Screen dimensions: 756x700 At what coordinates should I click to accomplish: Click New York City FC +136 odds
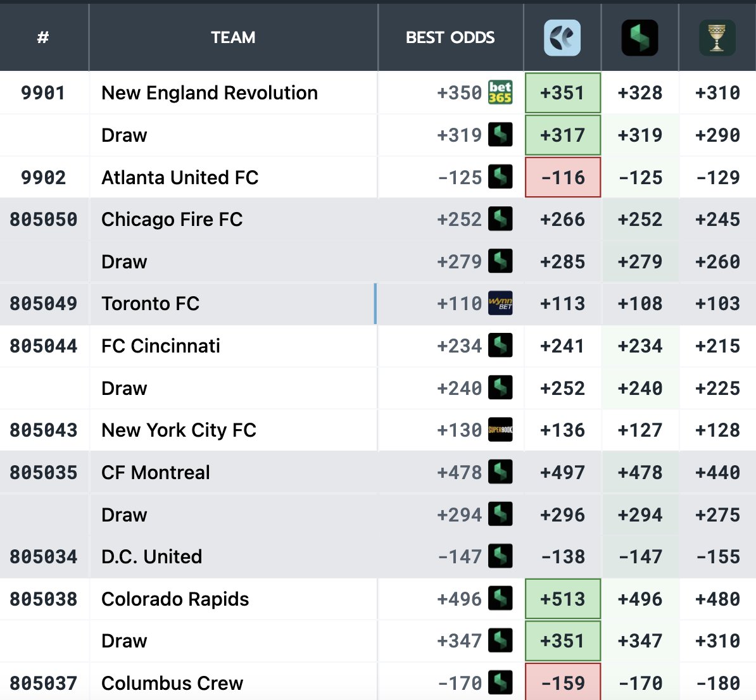(562, 430)
